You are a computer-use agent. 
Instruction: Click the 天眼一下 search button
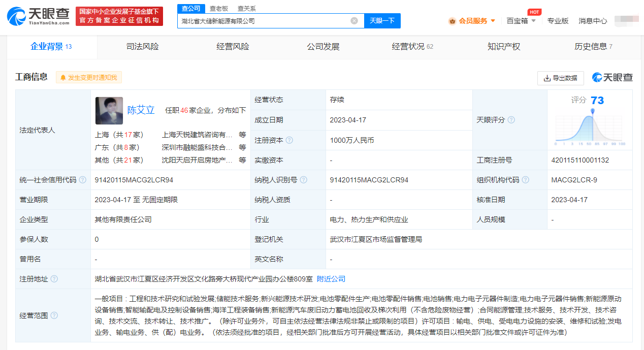[383, 20]
